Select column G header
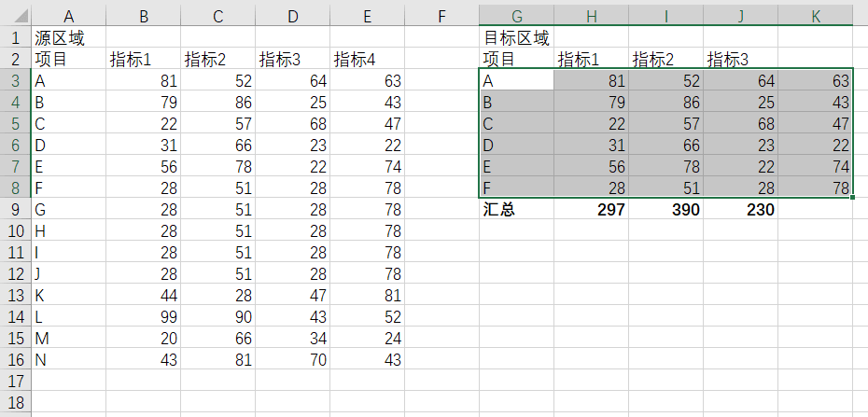Image resolution: width=868 pixels, height=417 pixels. point(516,16)
